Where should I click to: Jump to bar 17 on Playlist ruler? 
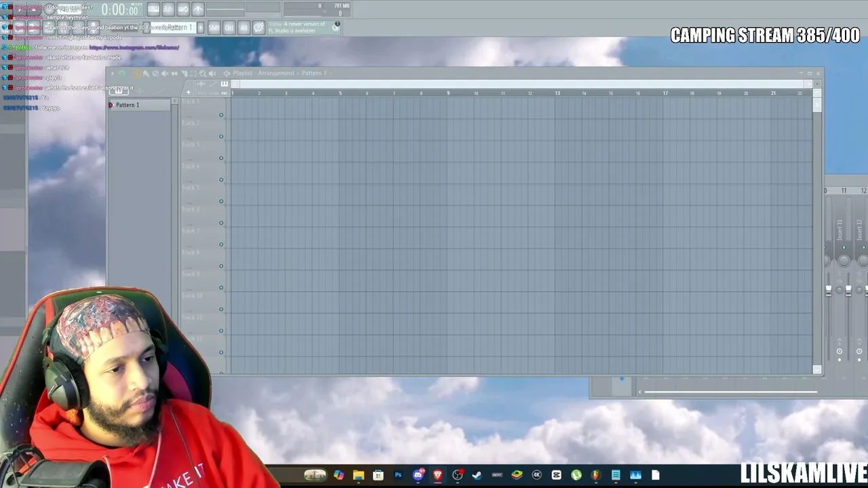point(665,93)
